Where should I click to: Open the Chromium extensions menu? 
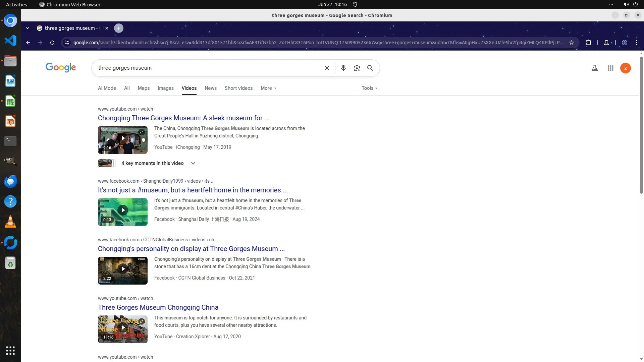[x=588, y=43]
